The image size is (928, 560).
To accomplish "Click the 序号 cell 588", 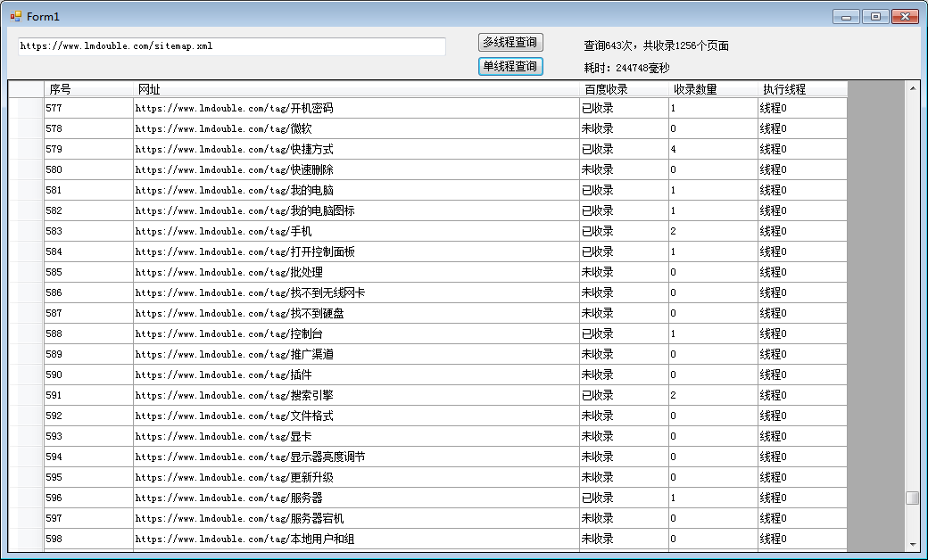I will point(88,334).
